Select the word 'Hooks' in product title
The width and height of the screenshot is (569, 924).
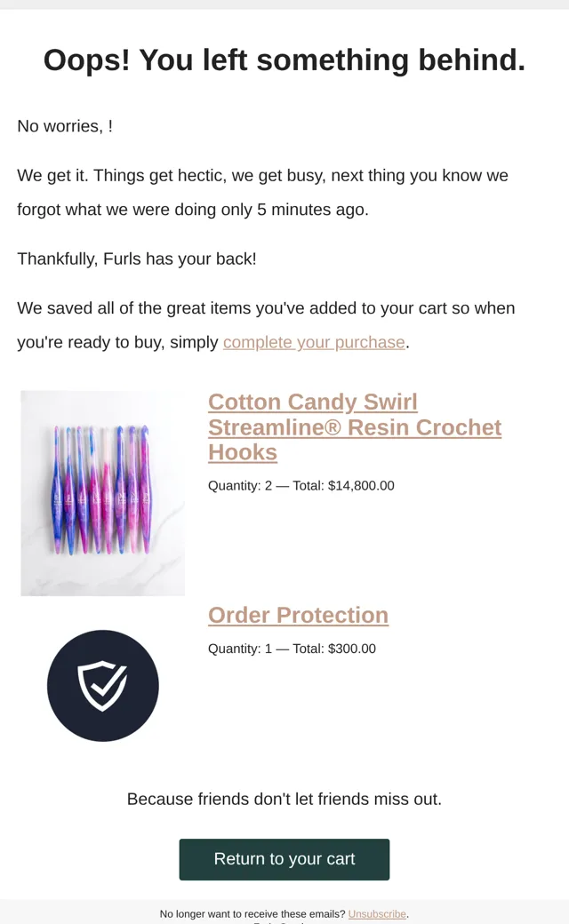(243, 452)
